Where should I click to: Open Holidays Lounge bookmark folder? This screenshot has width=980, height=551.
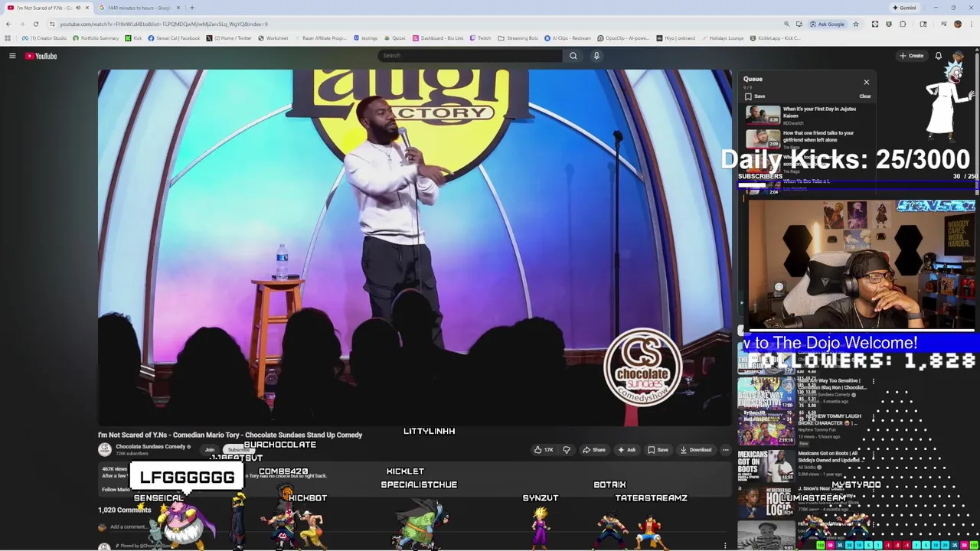tap(722, 38)
